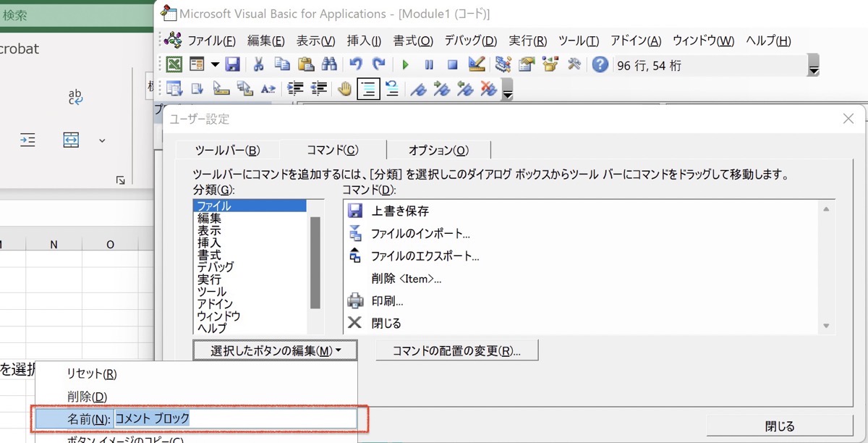The image size is (868, 443).
Task: Switch to the オプション tab
Action: tap(438, 150)
